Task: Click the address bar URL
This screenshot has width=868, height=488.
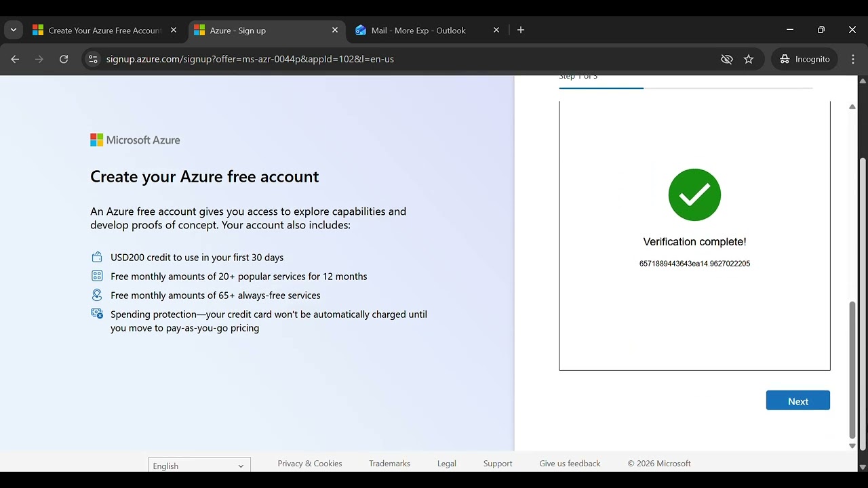Action: [250, 59]
